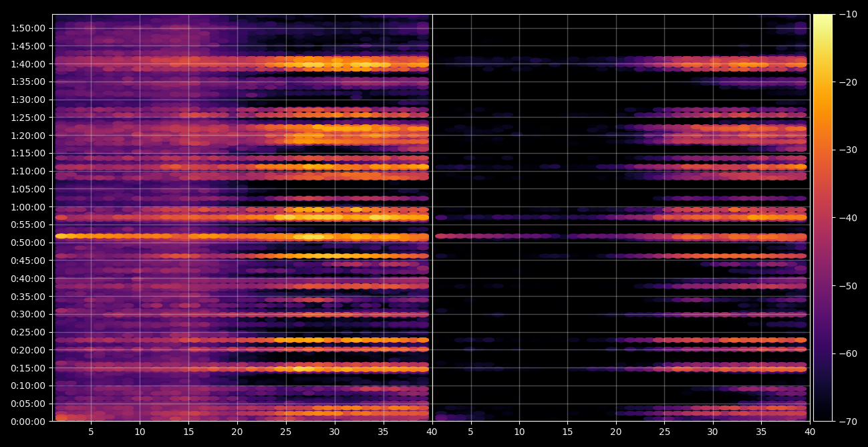Click the 0:45:00 y-axis tick label

point(27,261)
